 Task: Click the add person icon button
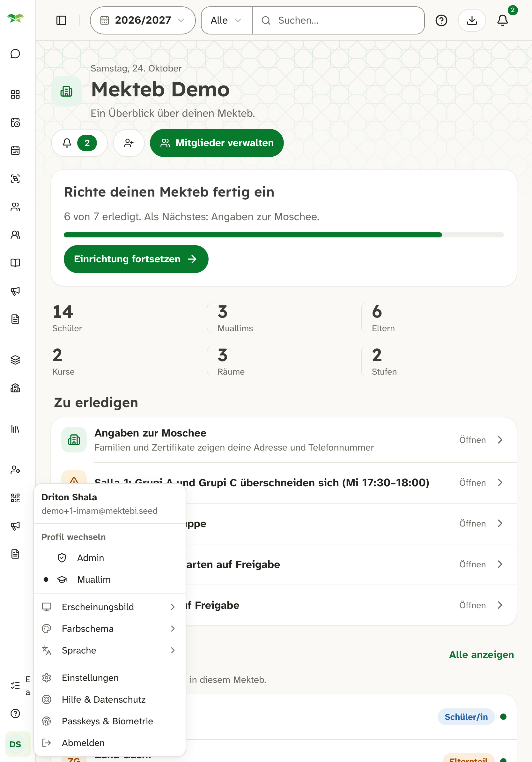[129, 143]
